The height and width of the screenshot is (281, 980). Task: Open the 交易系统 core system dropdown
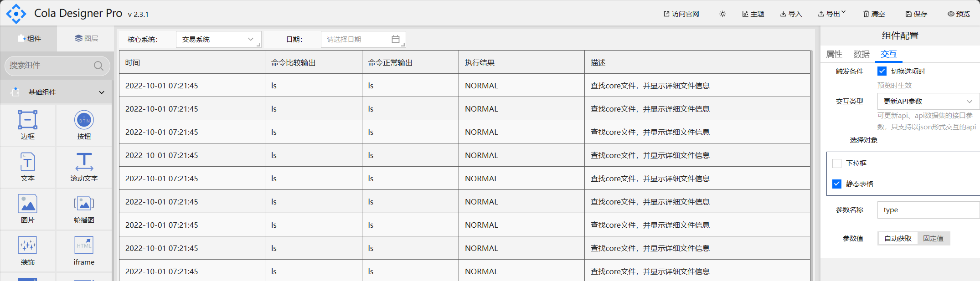(218, 40)
